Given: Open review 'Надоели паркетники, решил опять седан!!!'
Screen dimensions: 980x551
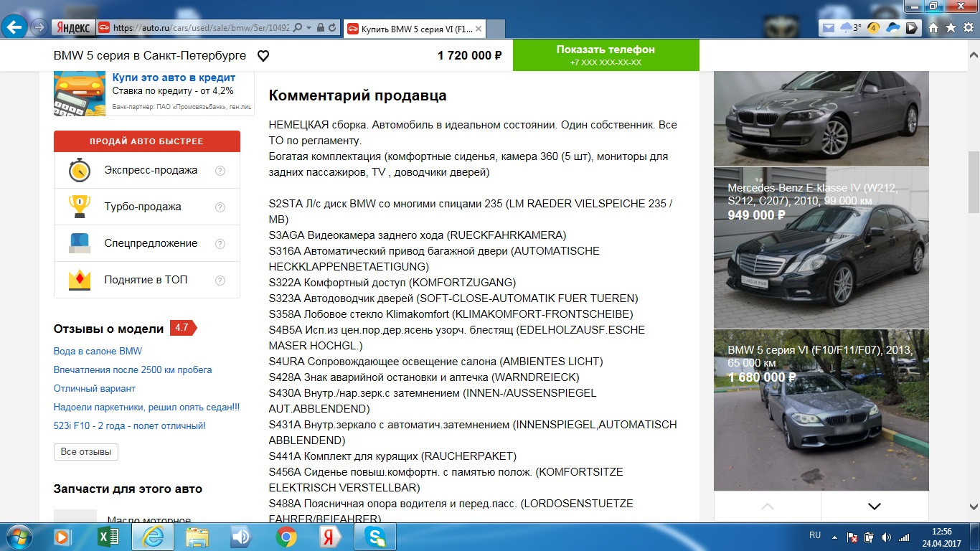Looking at the screenshot, I should 147,408.
